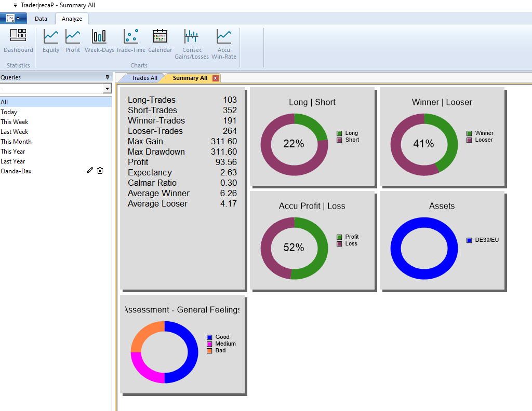Image resolution: width=532 pixels, height=411 pixels.
Task: Open the application menu button dropdown
Action: click(x=13, y=19)
